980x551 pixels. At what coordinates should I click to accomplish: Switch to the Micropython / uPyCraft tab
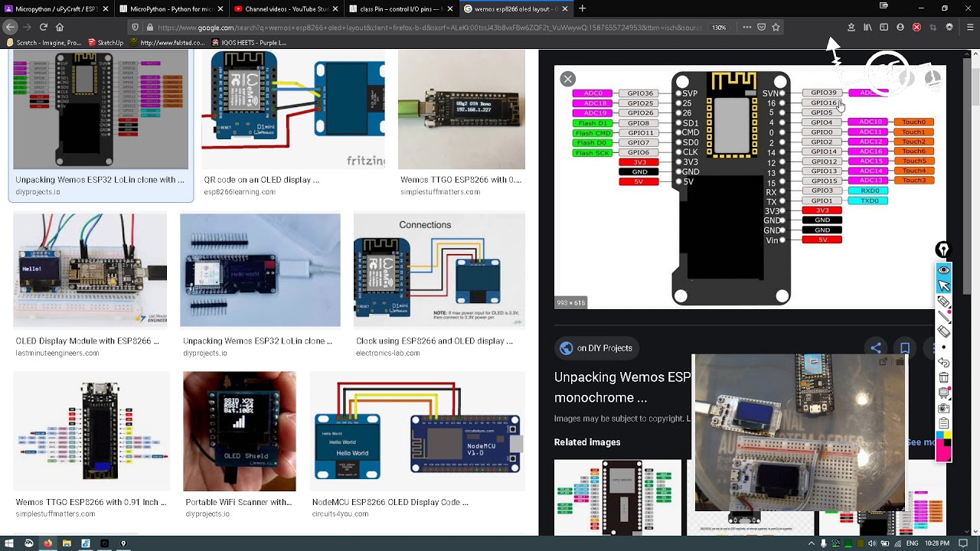(x=56, y=8)
